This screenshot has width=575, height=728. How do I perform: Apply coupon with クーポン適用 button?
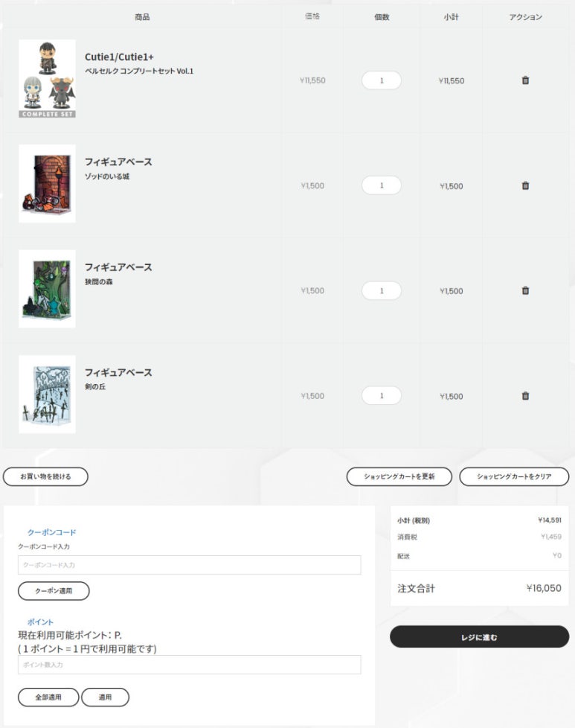point(54,590)
